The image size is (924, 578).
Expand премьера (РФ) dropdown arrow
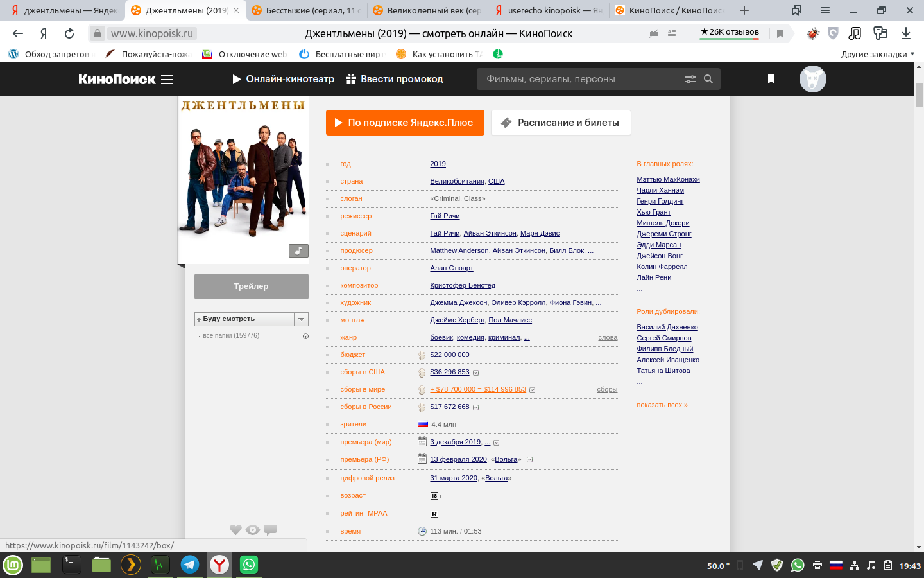pos(529,460)
